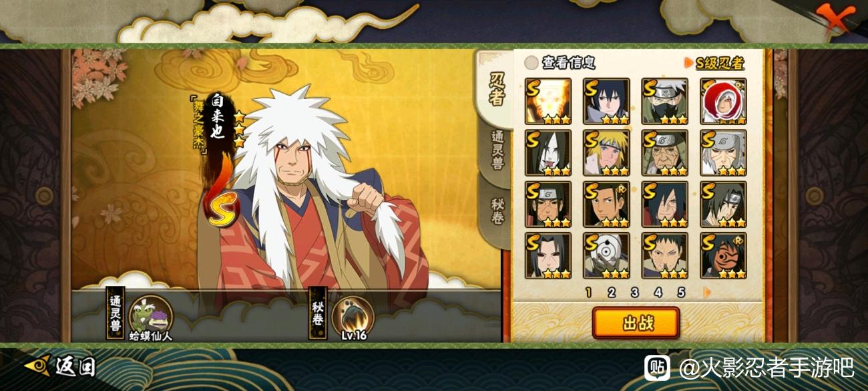Switch to the 秘卷 tab
The image size is (868, 391).
[x=497, y=211]
